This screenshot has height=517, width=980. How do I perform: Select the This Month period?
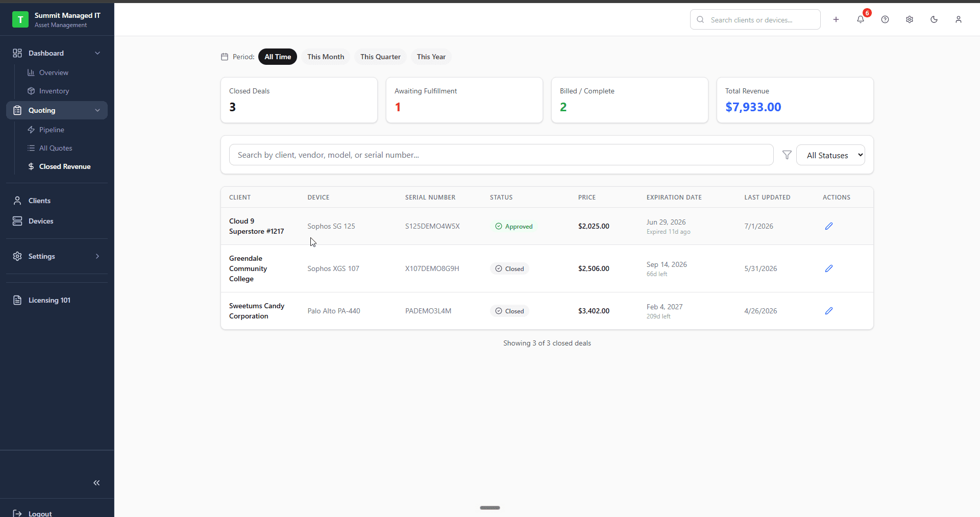[x=326, y=57]
